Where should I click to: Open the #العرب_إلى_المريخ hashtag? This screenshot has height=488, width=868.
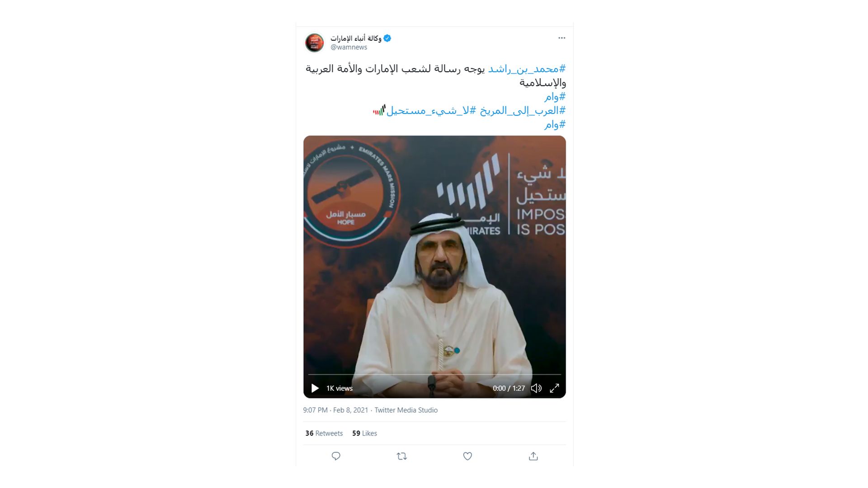coord(523,110)
